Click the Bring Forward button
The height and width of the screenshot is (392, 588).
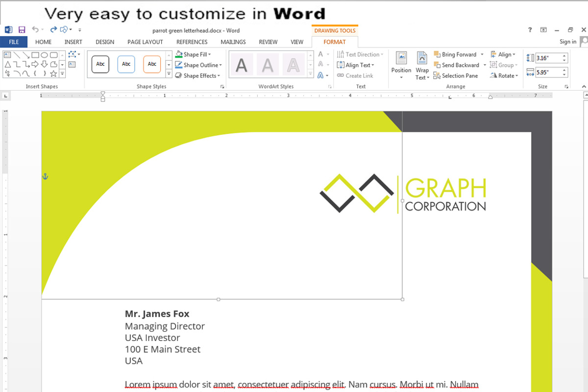tap(455, 54)
